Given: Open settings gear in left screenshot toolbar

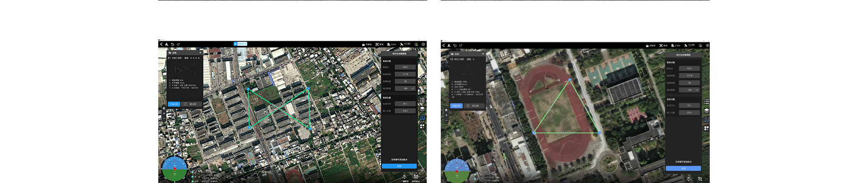Looking at the screenshot, I should 423,44.
